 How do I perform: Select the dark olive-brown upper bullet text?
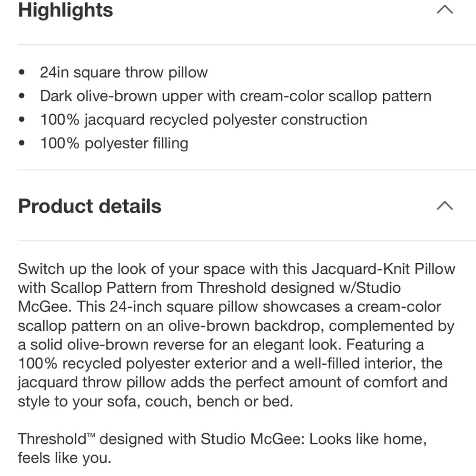(236, 96)
